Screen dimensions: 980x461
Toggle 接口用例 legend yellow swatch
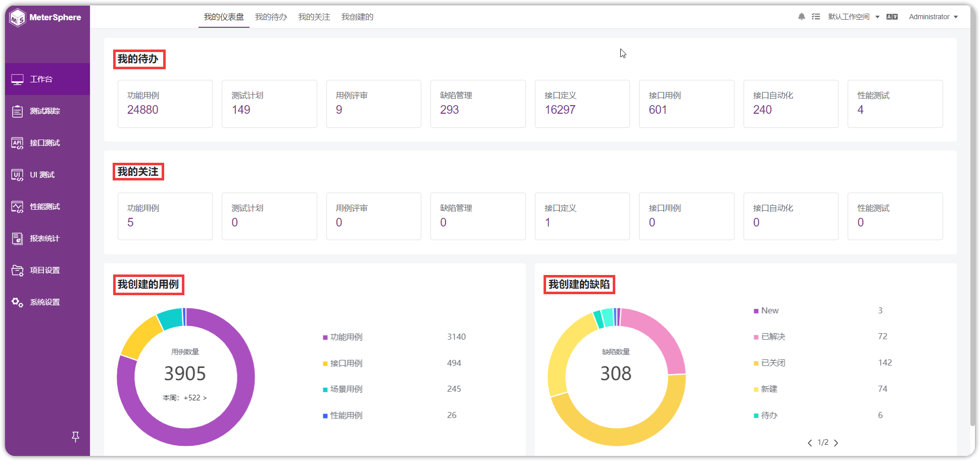click(x=325, y=363)
